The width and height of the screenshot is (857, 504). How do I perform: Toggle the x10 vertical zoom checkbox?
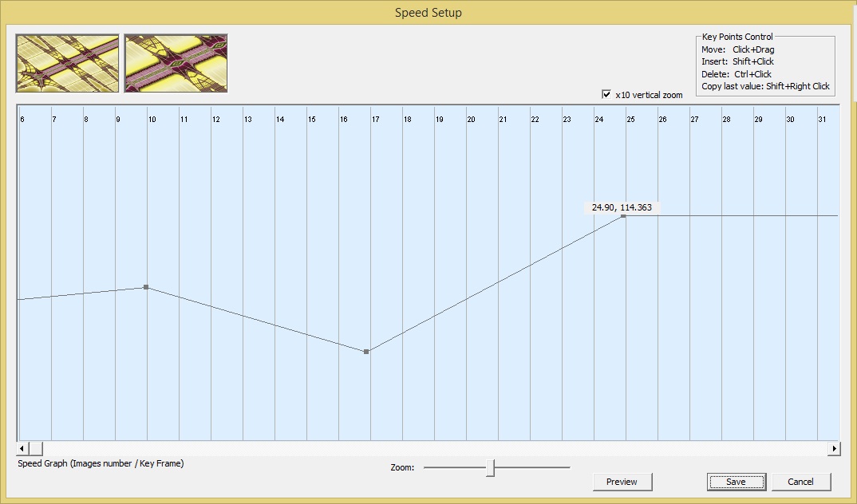click(x=606, y=95)
